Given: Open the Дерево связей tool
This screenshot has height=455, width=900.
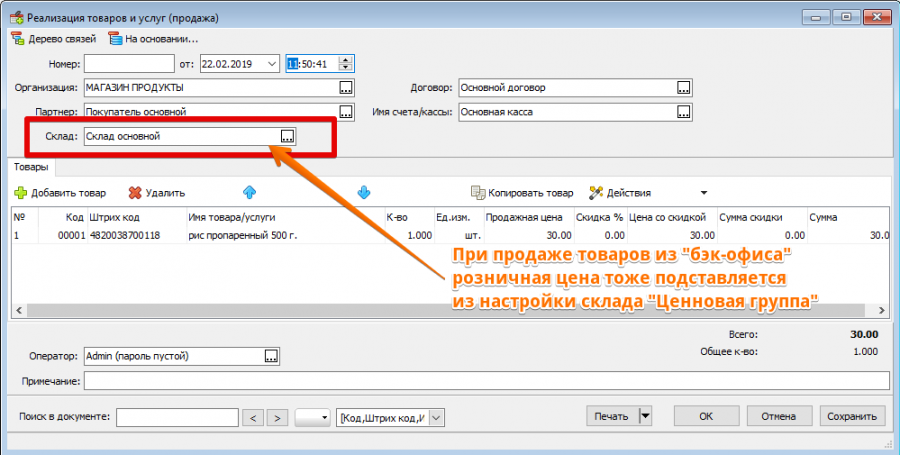Looking at the screenshot, I should (53, 39).
